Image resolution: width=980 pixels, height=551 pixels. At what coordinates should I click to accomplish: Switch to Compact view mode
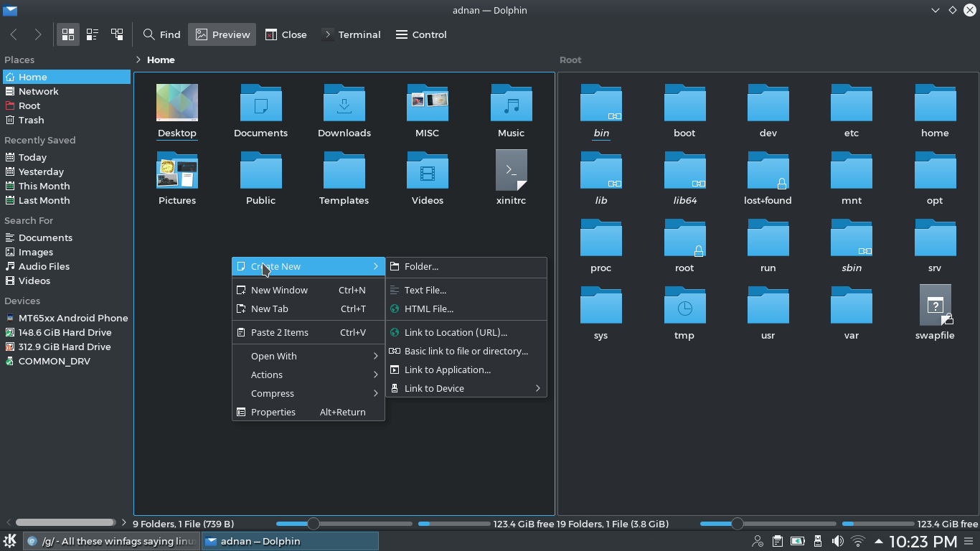point(93,34)
